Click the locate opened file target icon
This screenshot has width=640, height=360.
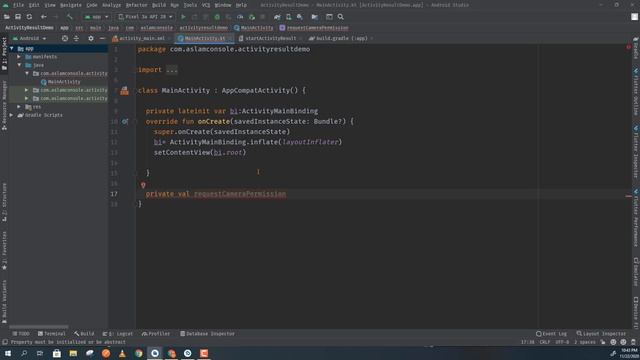[x=65, y=38]
